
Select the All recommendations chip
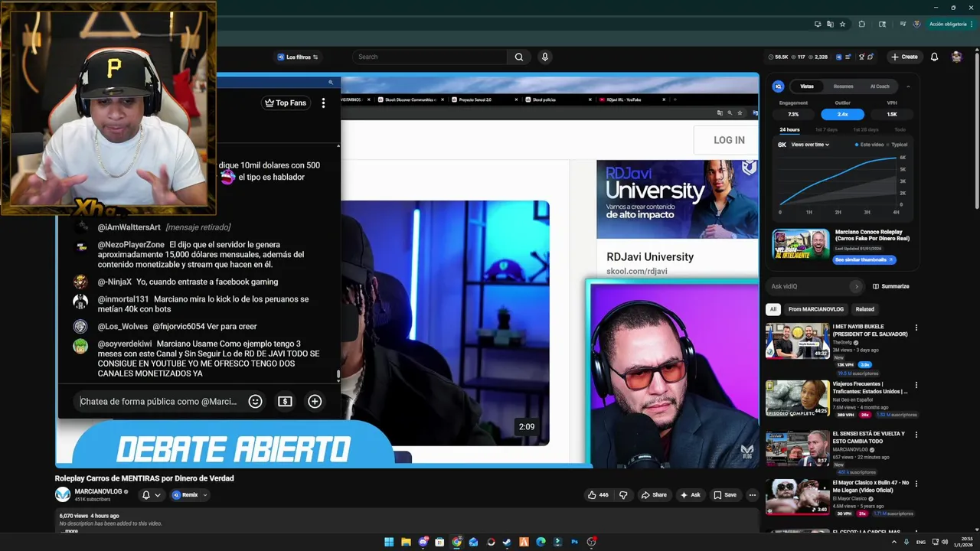click(773, 309)
